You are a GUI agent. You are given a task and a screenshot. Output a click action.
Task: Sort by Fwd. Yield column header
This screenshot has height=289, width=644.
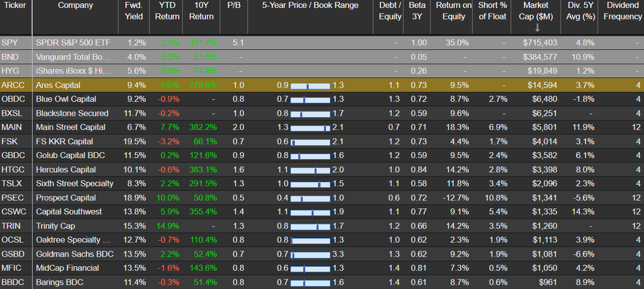point(134,11)
